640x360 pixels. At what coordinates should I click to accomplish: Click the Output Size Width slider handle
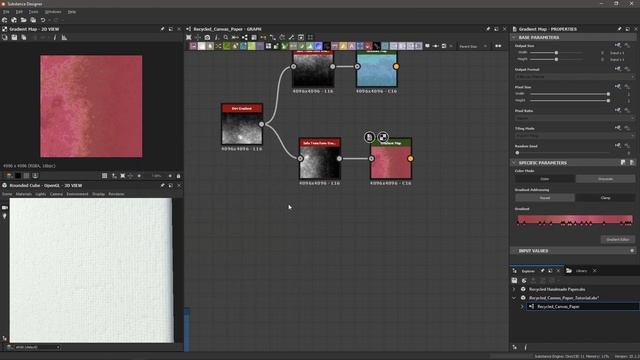pos(556,53)
